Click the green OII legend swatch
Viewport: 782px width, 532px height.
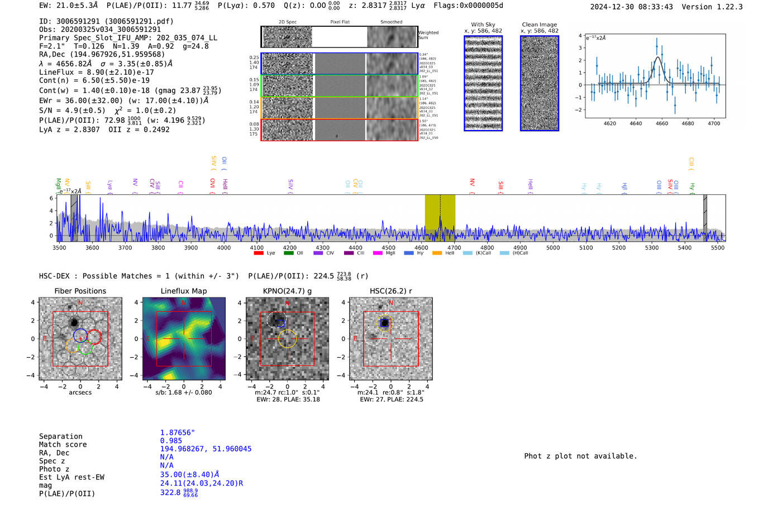pos(288,253)
